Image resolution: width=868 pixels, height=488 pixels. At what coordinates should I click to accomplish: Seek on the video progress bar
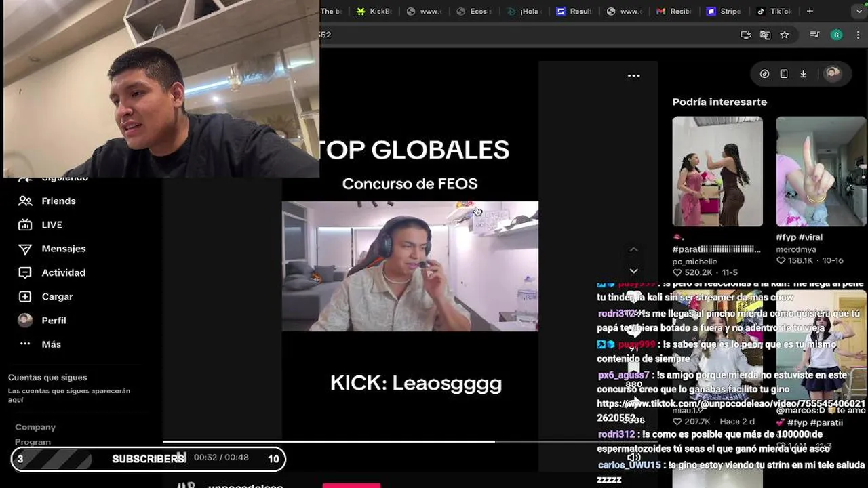(410, 441)
